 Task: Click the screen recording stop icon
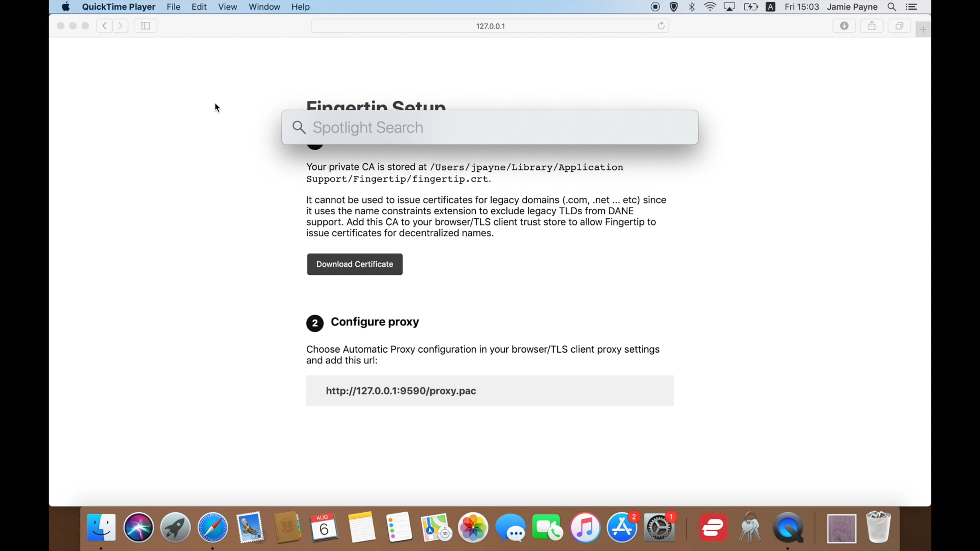[655, 7]
